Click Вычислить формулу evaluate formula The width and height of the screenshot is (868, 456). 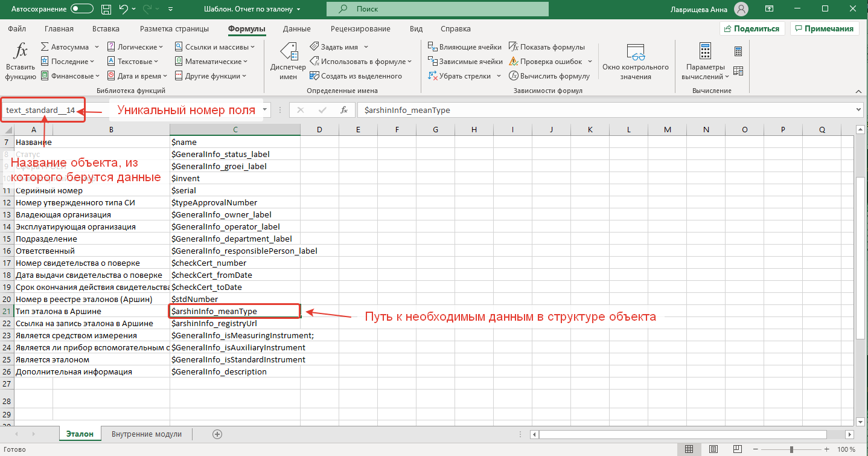[549, 76]
